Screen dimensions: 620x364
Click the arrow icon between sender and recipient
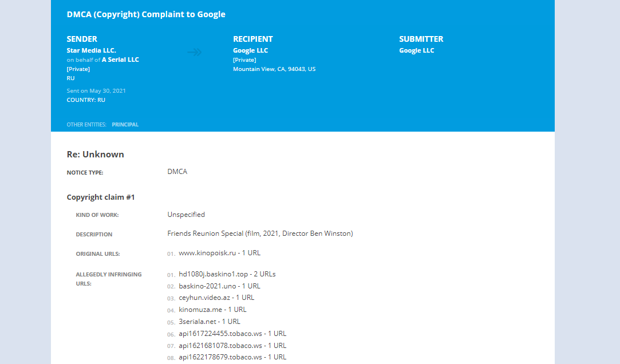tap(195, 52)
